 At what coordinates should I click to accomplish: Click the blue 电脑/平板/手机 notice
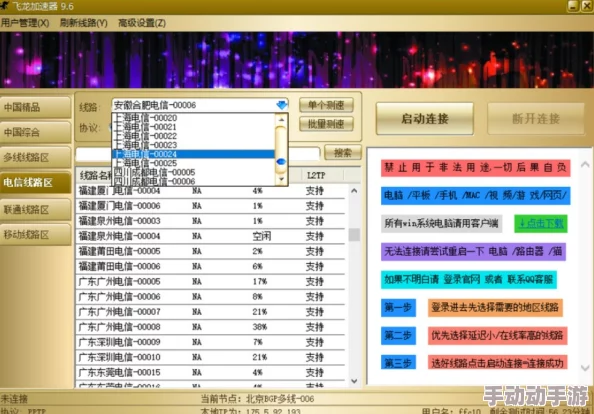tap(475, 195)
